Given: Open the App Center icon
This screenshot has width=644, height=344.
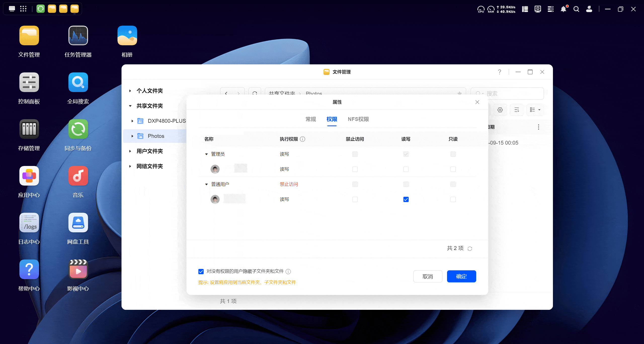Looking at the screenshot, I should click(x=29, y=176).
